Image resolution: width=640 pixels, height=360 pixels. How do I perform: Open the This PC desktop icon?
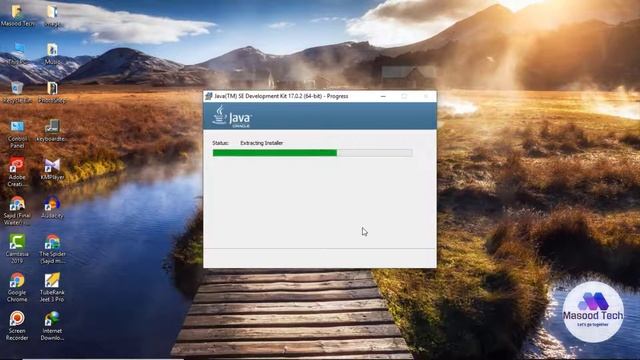(17, 53)
